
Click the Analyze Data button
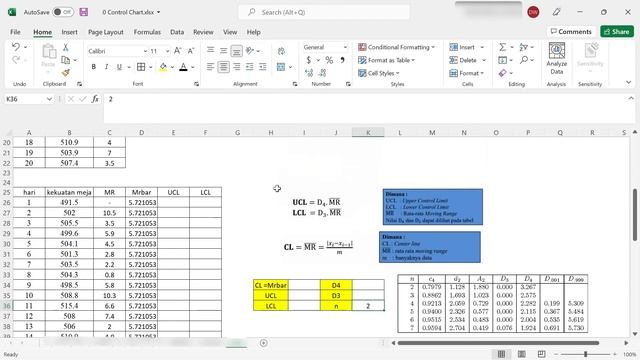[557, 58]
